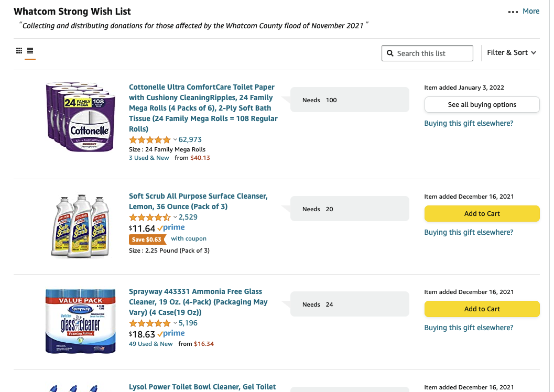The width and height of the screenshot is (554, 392).
Task: Open the Soft Scrub bottles image
Action: [80, 225]
